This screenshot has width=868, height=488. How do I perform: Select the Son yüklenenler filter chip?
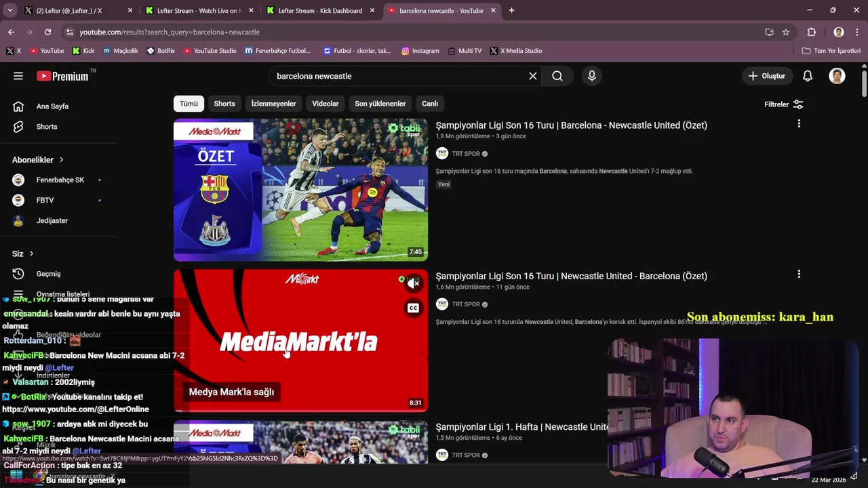click(380, 104)
